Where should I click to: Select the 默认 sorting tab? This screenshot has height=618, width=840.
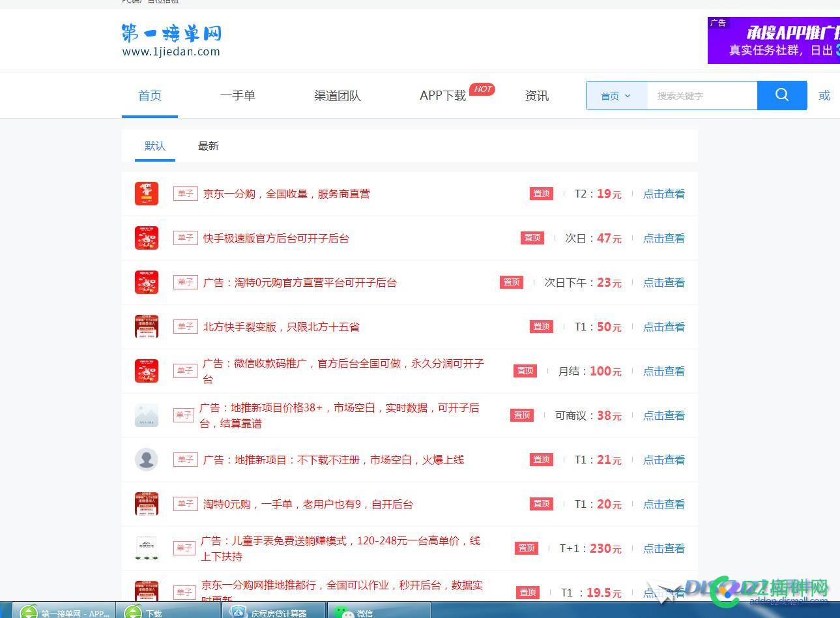tap(155, 146)
